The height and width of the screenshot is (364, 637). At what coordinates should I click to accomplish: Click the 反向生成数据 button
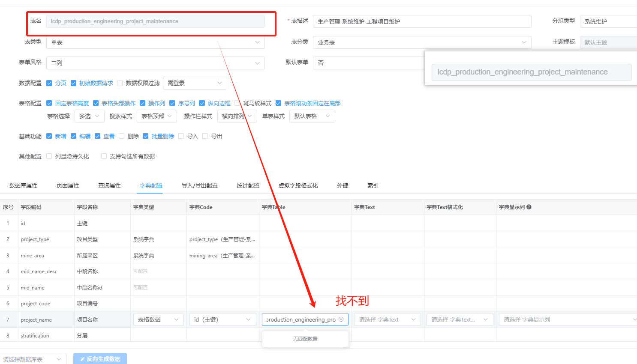pos(100,359)
